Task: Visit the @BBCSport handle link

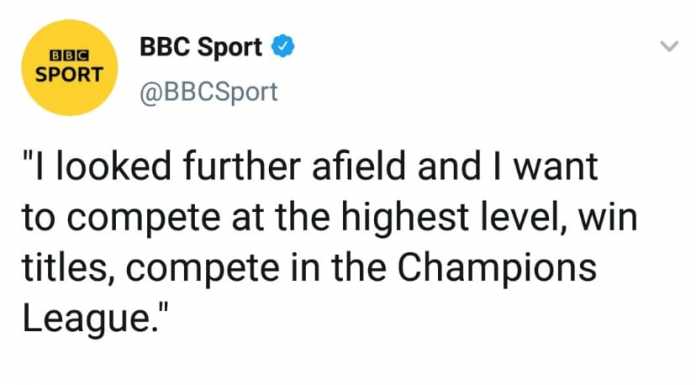Action: pyautogui.click(x=209, y=92)
